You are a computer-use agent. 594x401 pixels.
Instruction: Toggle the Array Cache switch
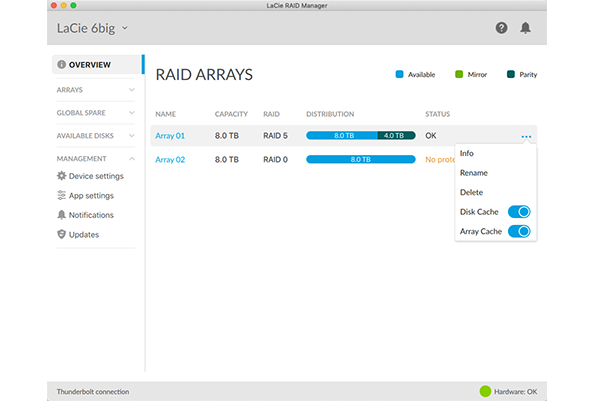coord(519,231)
